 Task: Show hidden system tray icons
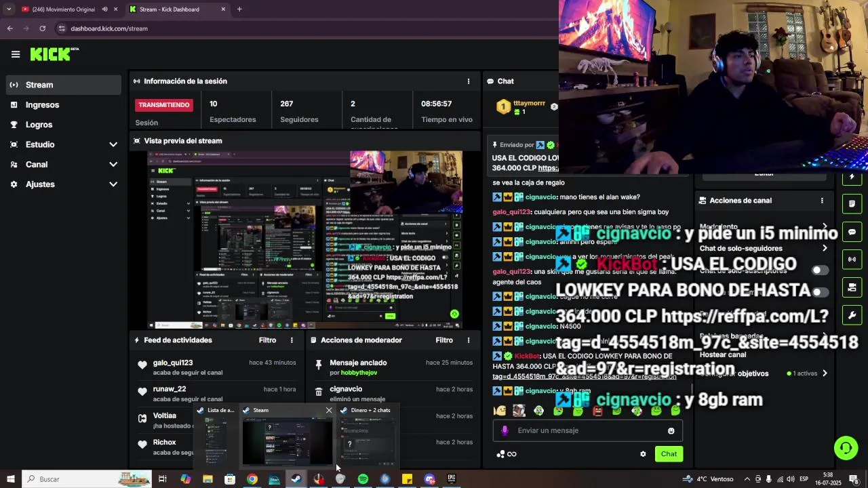pyautogui.click(x=746, y=479)
